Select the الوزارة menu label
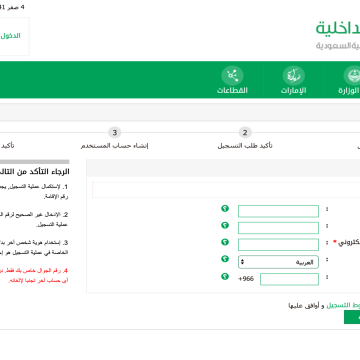360x360 pixels. [x=349, y=90]
